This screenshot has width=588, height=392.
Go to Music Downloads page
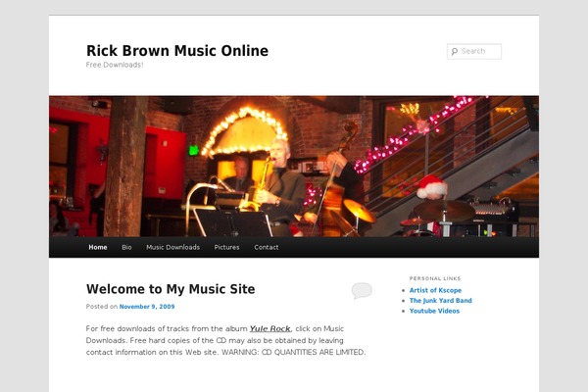[x=172, y=247]
